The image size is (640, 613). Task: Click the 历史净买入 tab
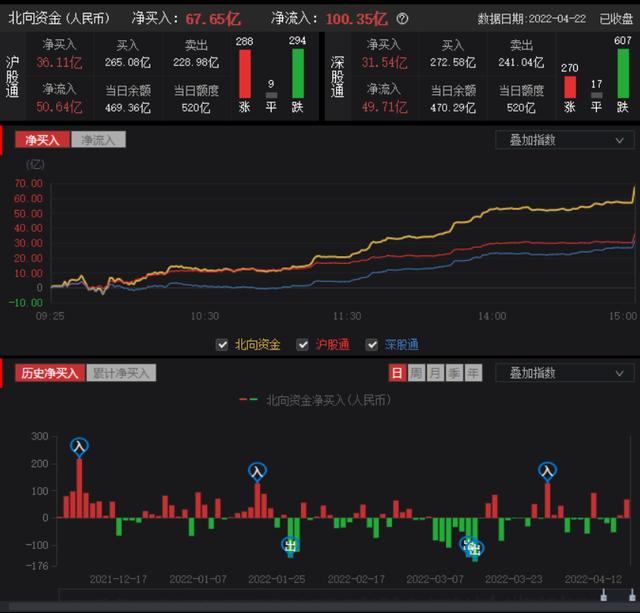[45, 373]
